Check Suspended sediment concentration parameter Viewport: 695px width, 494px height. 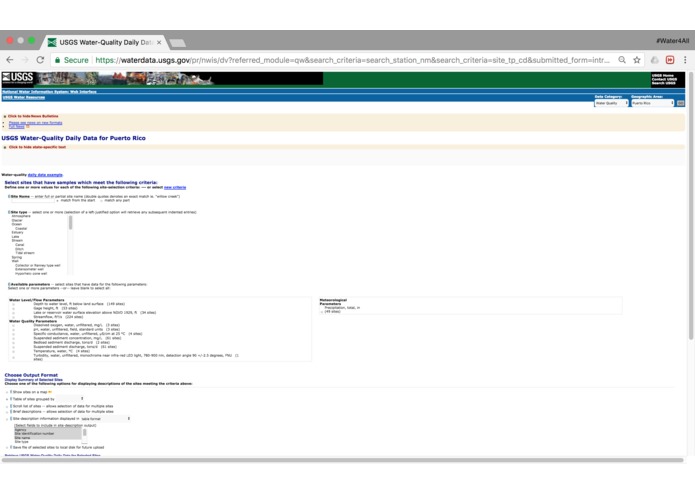click(x=13, y=338)
